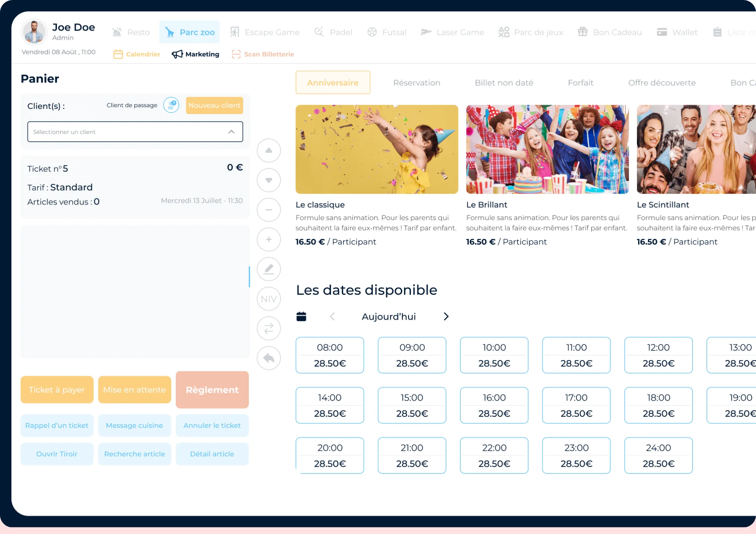Screen dimensions: 756x534
Task: Click the client de passage user icon
Action: (x=171, y=105)
